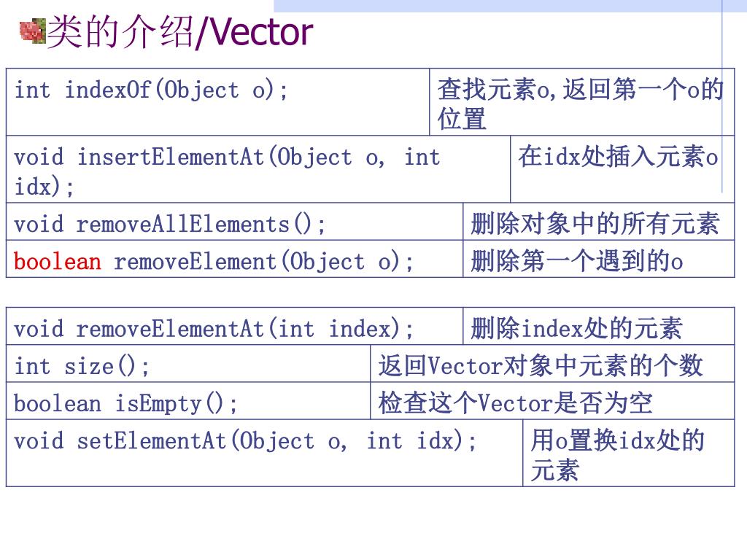Select the int size() cell
This screenshot has height=560, width=747.
coord(188,364)
